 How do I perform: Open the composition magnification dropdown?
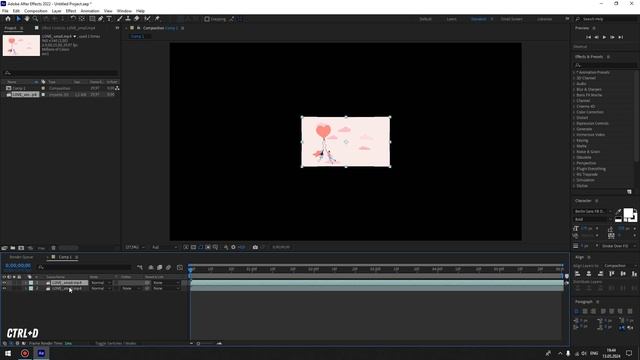pos(135,247)
